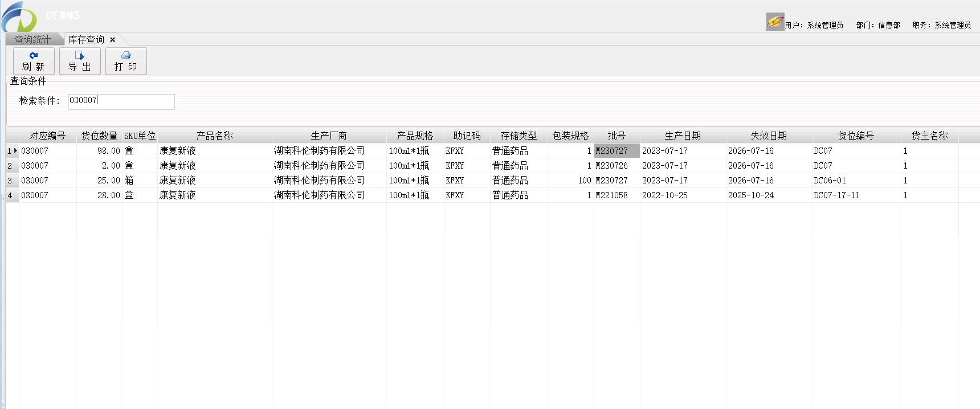The width and height of the screenshot is (980, 409).
Task: Sort by 货位数量 column header
Action: pyautogui.click(x=99, y=136)
